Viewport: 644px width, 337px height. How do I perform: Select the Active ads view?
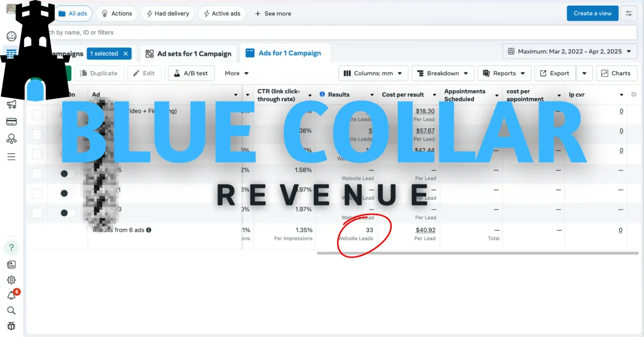click(x=222, y=13)
